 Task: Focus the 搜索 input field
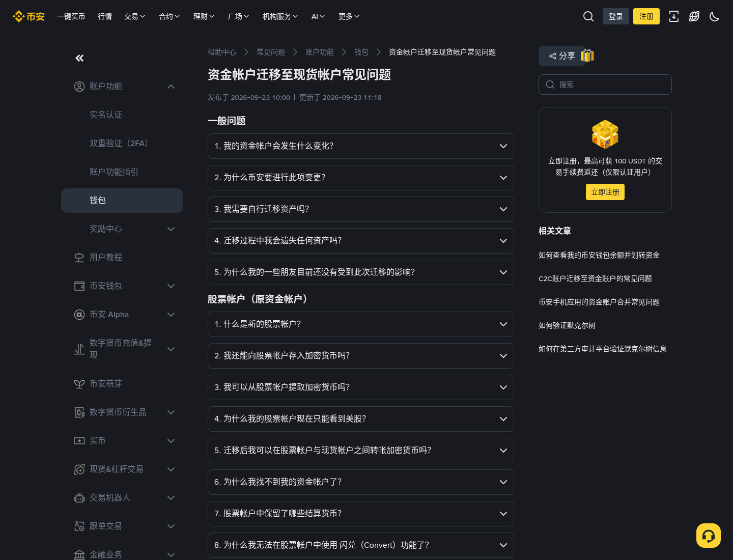(605, 85)
